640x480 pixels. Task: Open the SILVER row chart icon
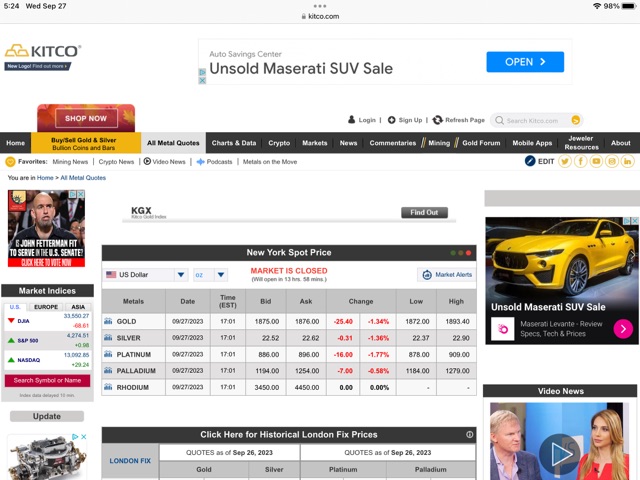coord(108,338)
